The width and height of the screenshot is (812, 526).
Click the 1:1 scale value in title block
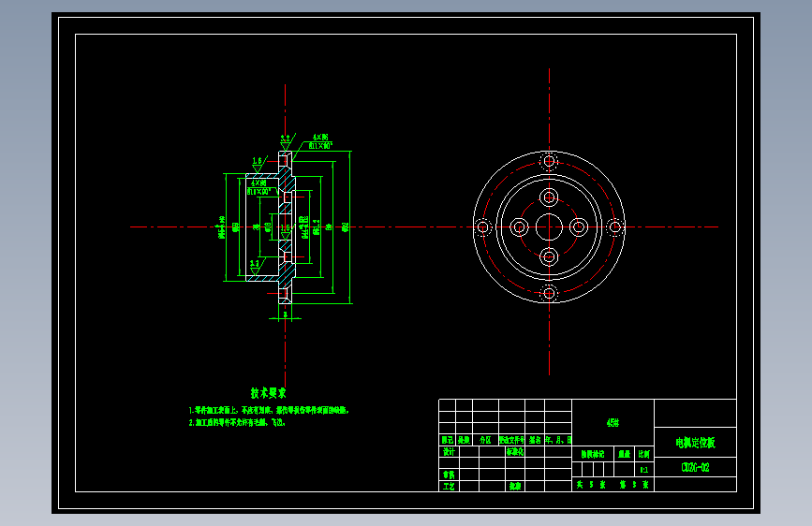643,470
